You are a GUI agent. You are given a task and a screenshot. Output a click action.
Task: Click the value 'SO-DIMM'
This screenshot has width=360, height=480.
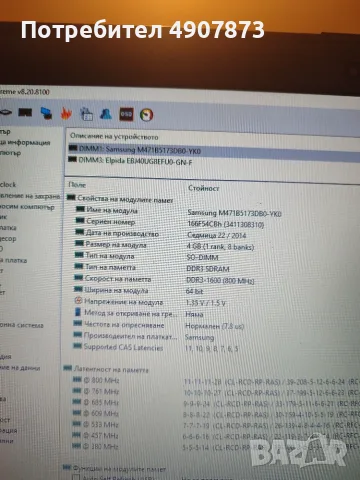tap(202, 258)
